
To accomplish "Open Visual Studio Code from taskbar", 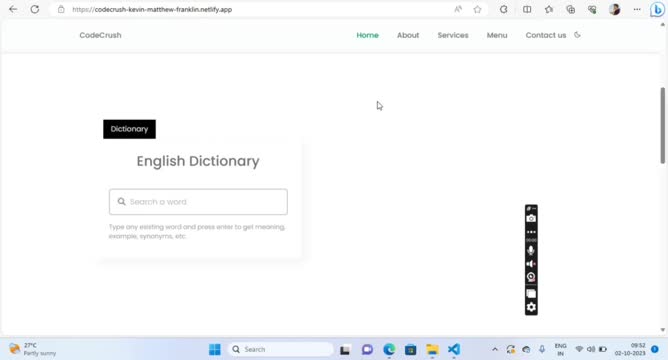I will click(454, 350).
